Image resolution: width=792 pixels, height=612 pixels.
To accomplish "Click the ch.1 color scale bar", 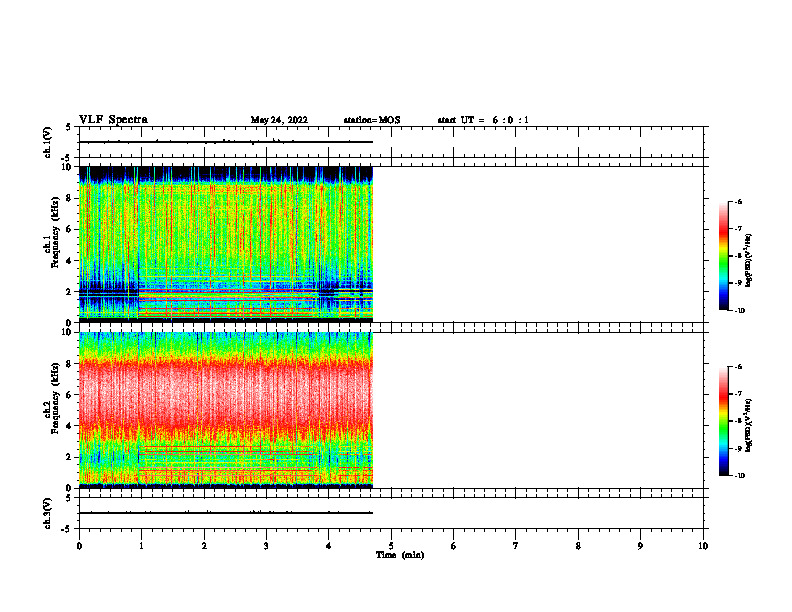I will (723, 256).
